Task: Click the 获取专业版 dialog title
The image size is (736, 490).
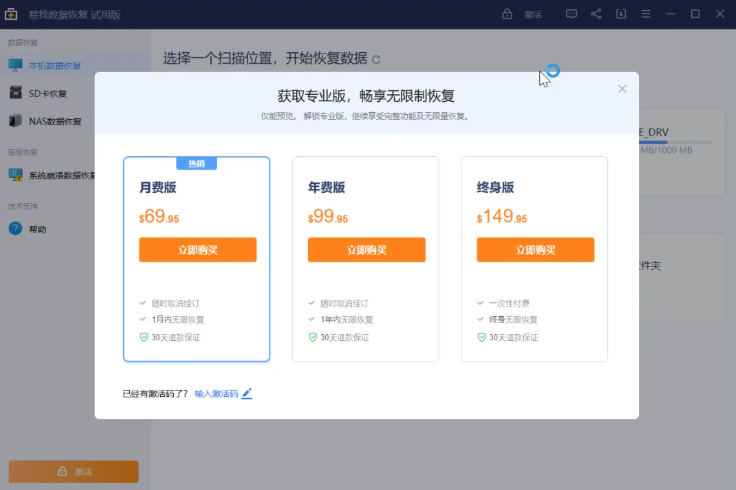Action: tap(366, 96)
